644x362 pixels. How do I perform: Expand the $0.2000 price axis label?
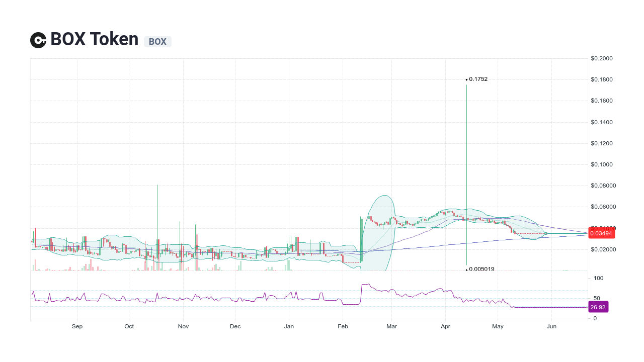[x=601, y=58]
